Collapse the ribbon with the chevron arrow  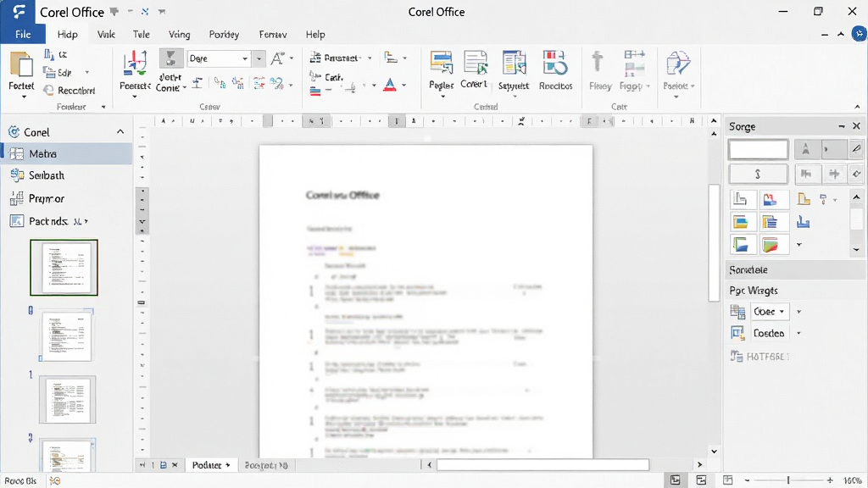coord(858,107)
